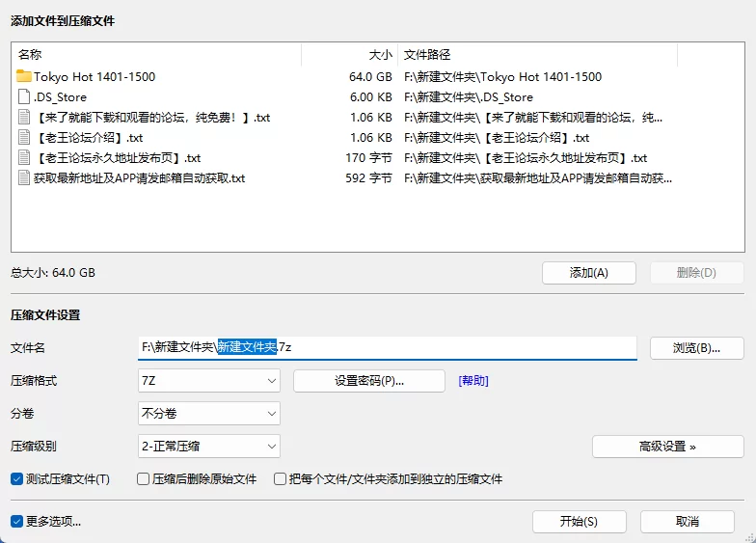756x543 pixels.
Task: Click the 大小 column header
Action: coord(349,54)
